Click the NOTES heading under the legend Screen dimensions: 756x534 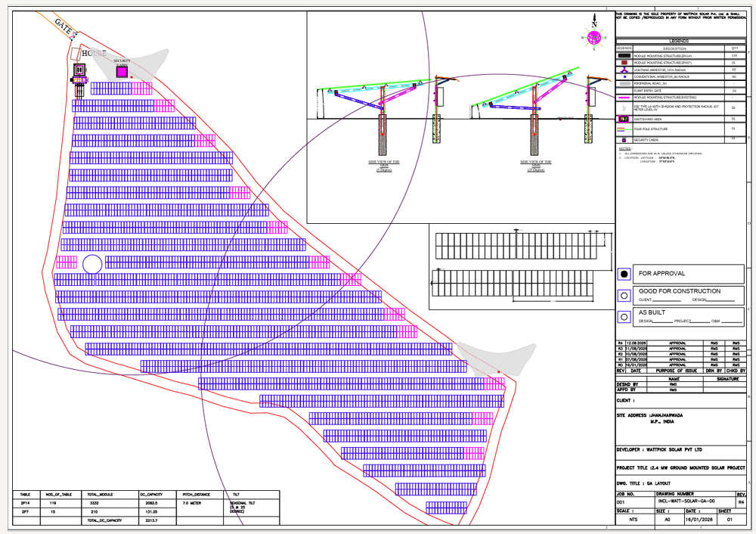[x=625, y=149]
